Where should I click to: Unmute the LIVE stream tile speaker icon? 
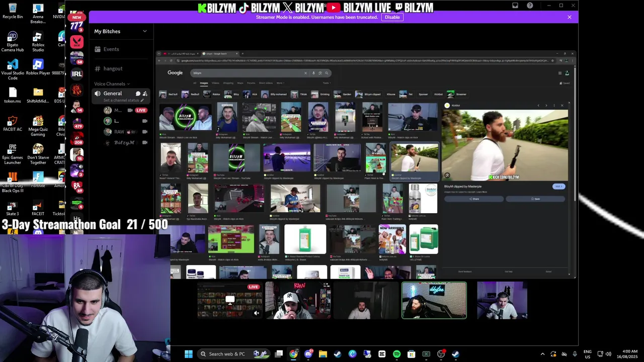[257, 313]
